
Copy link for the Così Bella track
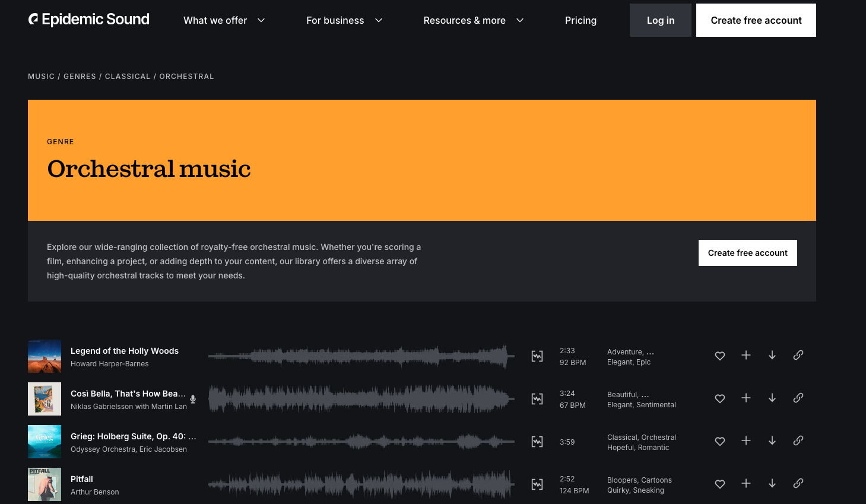[798, 398]
